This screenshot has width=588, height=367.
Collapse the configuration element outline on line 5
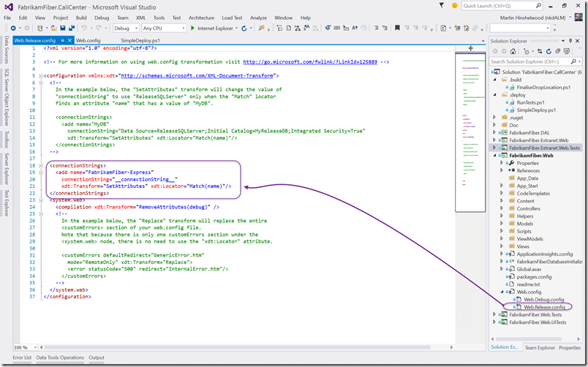click(41, 76)
